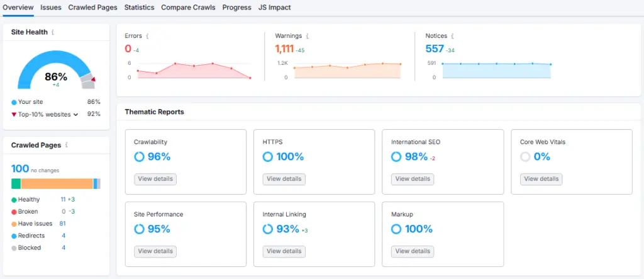Click the orange segment of crawled pages bar

pyautogui.click(x=57, y=183)
